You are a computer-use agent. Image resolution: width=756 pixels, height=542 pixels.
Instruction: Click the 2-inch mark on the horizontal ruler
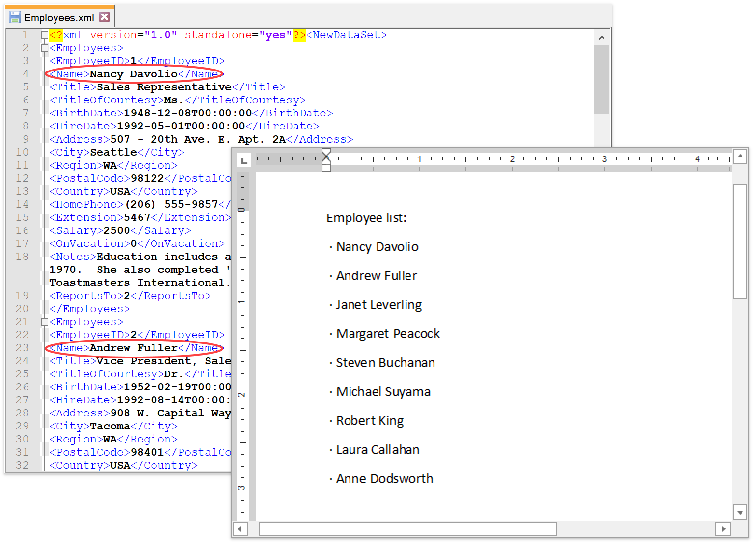pyautogui.click(x=512, y=159)
